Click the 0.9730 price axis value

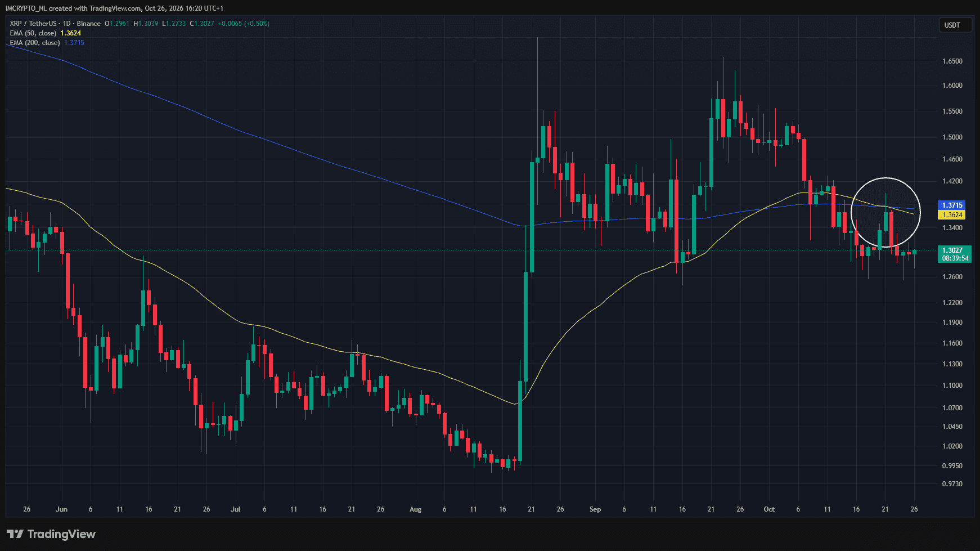click(x=952, y=484)
